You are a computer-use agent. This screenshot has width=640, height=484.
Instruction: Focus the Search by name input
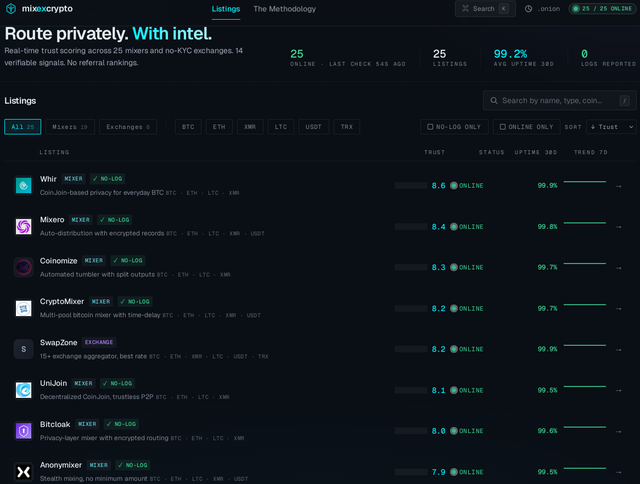[560, 100]
